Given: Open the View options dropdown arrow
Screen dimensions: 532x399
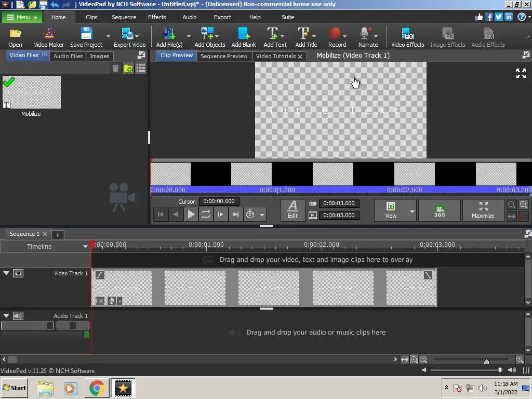Looking at the screenshot, I should 412,211.
